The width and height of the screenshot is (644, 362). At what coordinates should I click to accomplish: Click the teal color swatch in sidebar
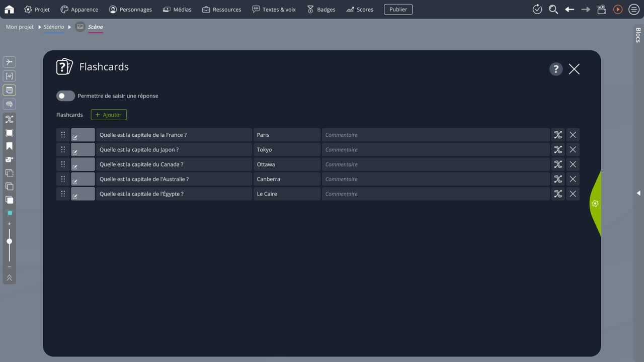pyautogui.click(x=9, y=213)
